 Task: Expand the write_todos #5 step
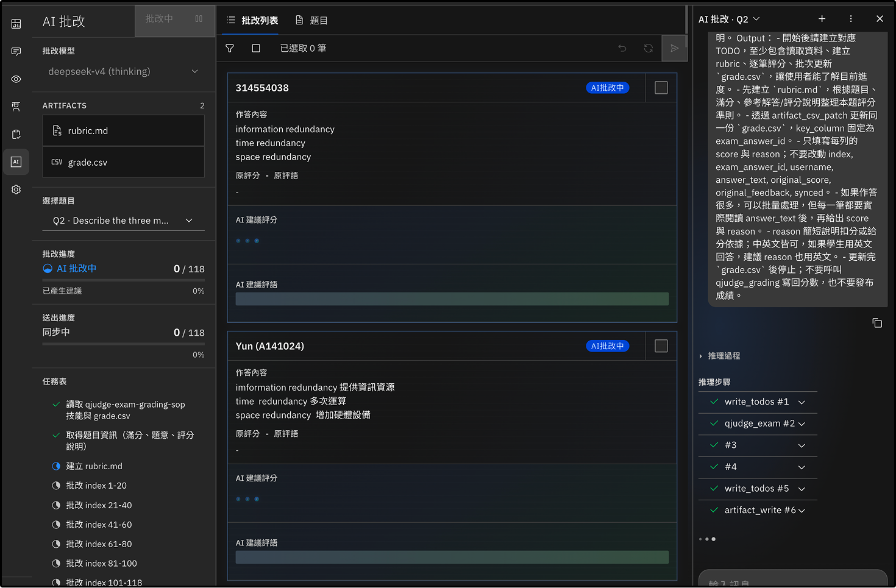coord(758,489)
